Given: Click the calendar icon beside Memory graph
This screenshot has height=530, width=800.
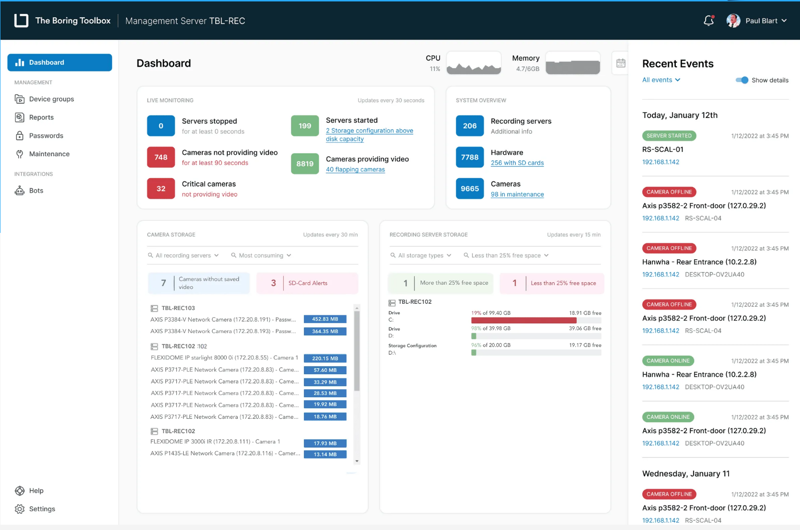Looking at the screenshot, I should pyautogui.click(x=621, y=63).
